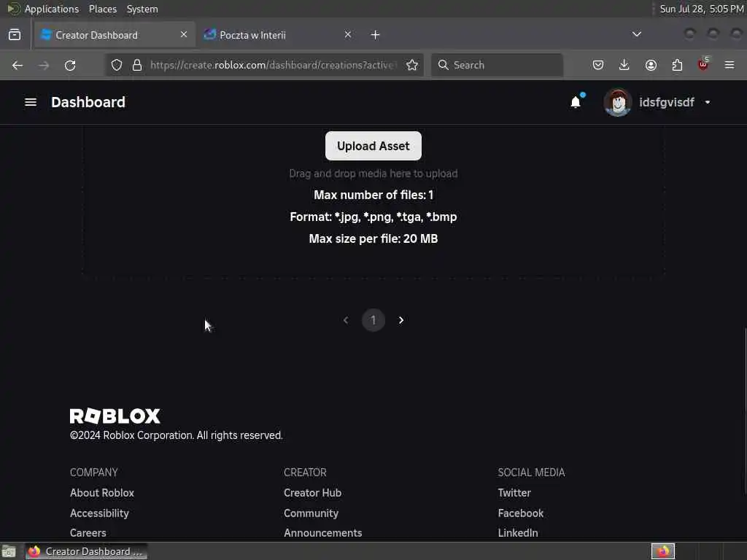Open the Community link
Image resolution: width=747 pixels, height=560 pixels.
(311, 513)
